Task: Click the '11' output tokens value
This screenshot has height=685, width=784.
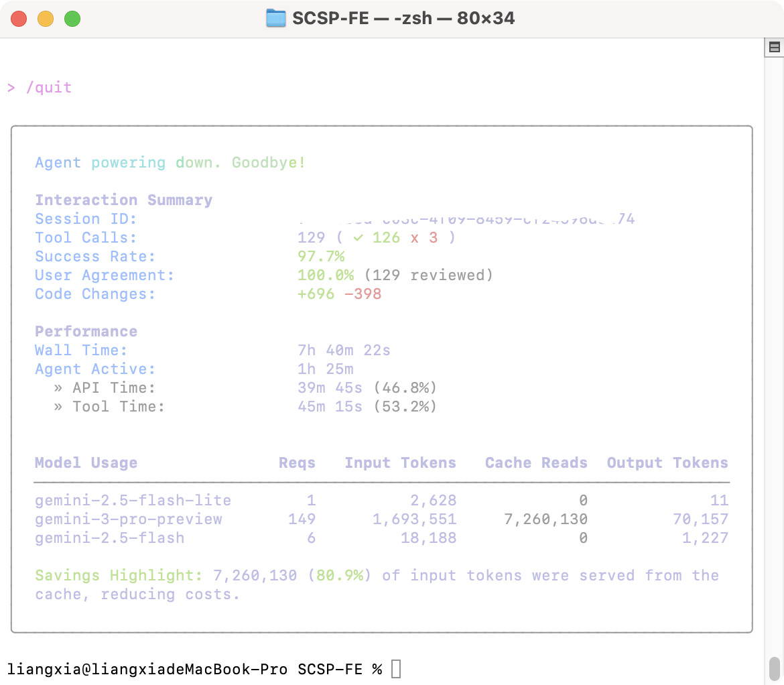Action: (x=720, y=501)
